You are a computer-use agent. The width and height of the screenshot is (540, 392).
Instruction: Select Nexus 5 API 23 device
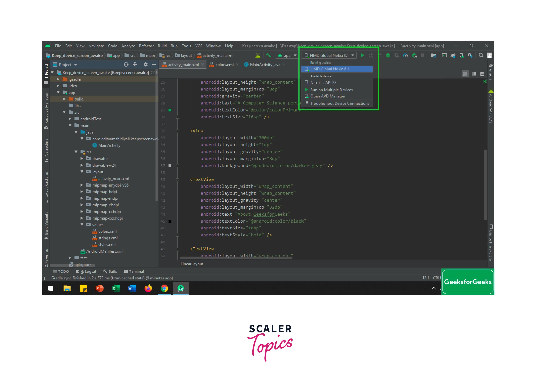coord(323,83)
